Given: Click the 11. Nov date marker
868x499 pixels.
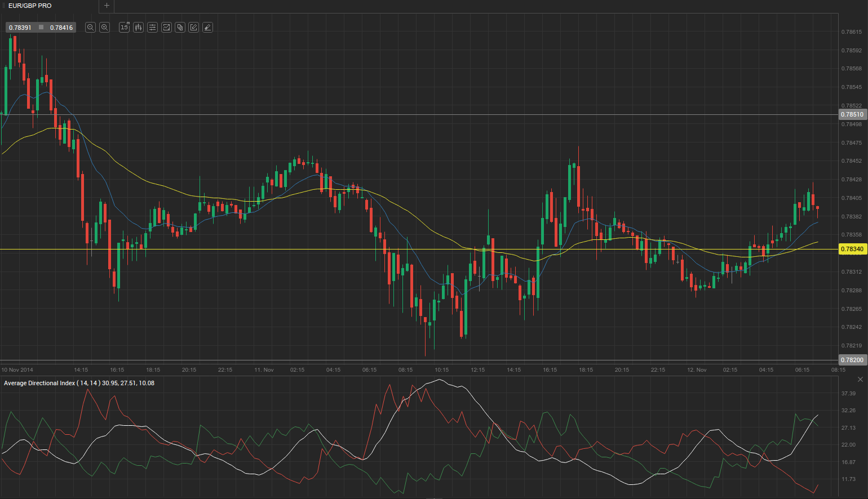Looking at the screenshot, I should point(264,370).
